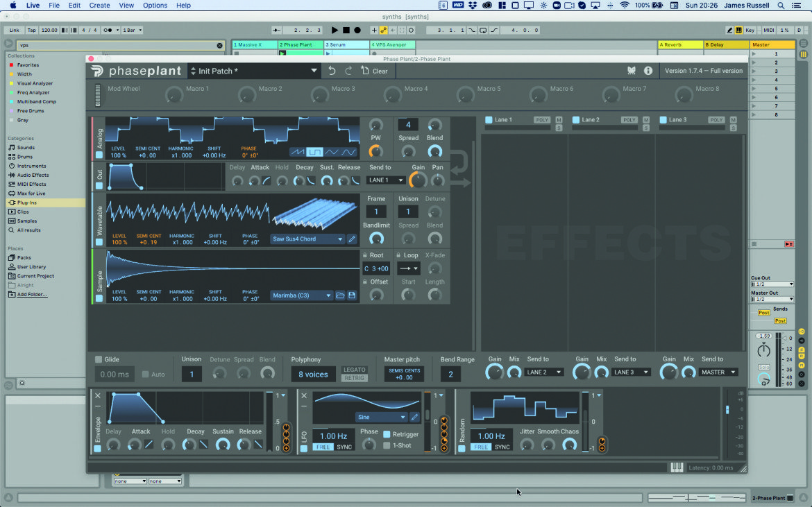Toggle the LFO Retrigger checkbox

387,434
